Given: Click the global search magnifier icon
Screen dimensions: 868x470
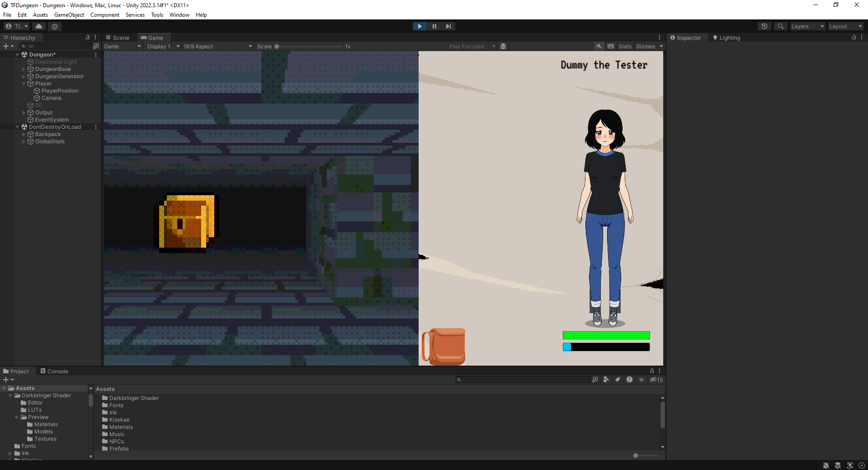Looking at the screenshot, I should coord(780,26).
